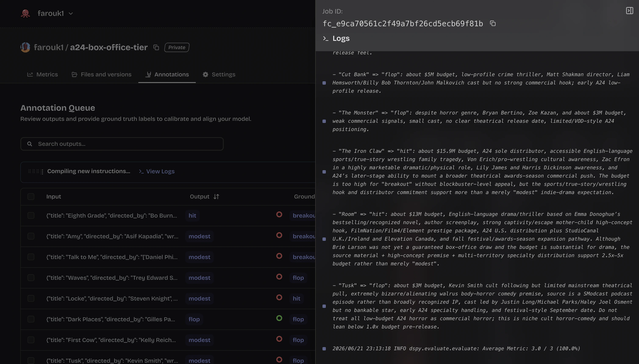Click the search magnifier icon
This screenshot has width=639, height=364.
30,144
